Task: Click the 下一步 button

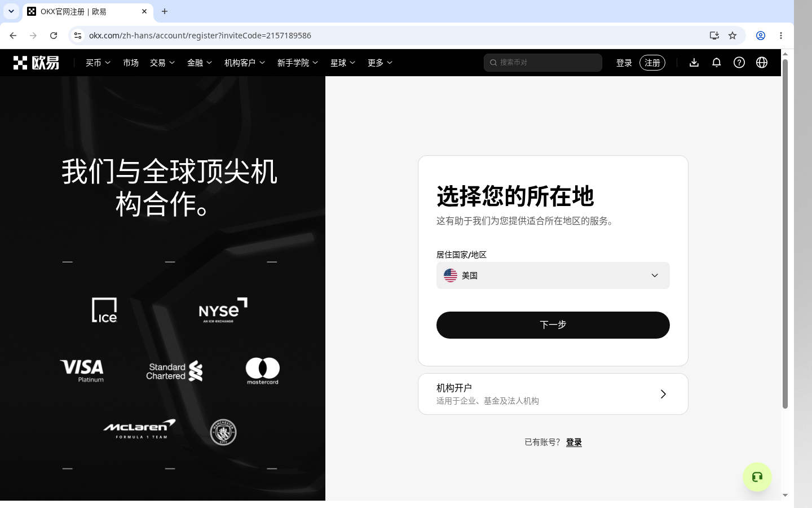Action: 553,325
